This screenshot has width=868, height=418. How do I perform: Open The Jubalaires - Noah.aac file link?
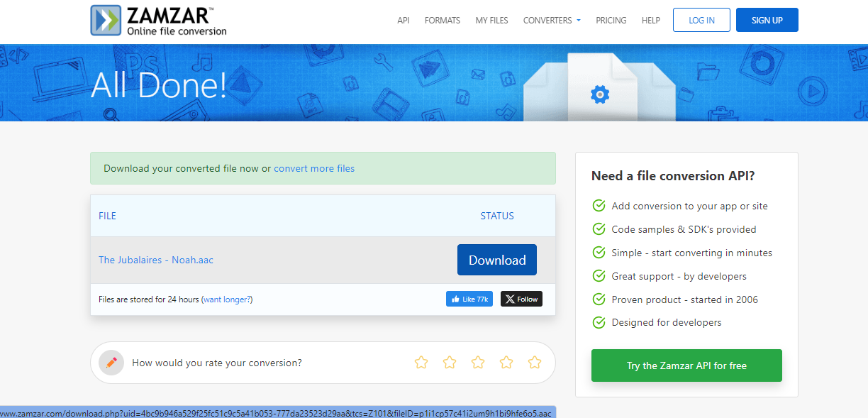(156, 260)
